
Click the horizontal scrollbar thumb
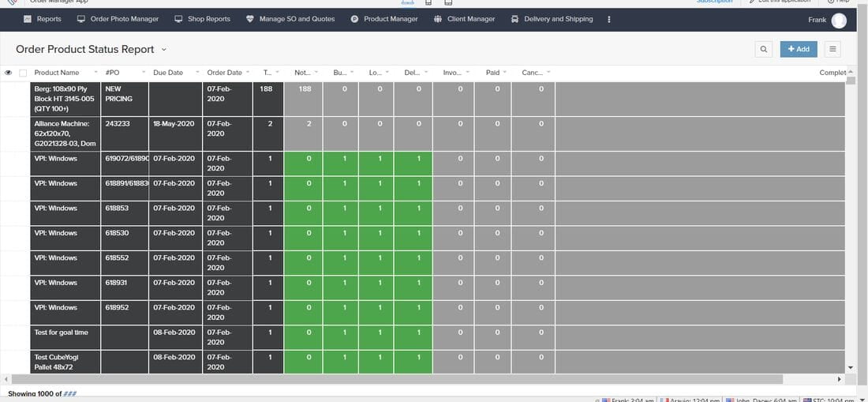tap(396, 379)
